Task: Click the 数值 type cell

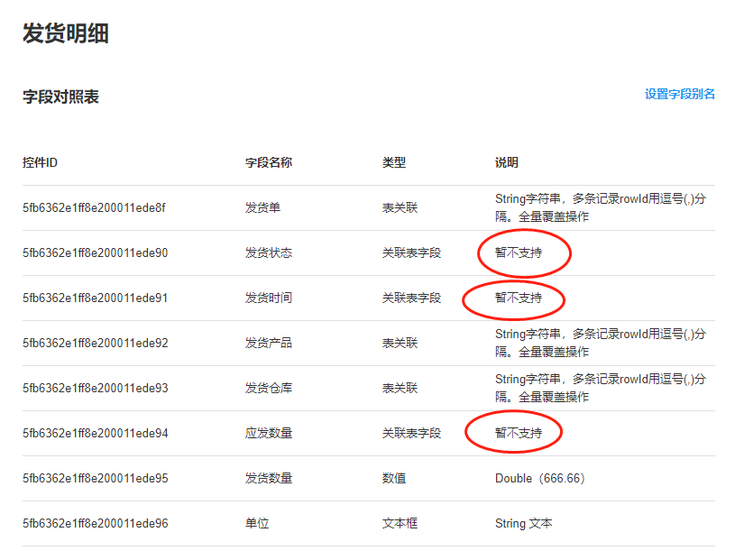Action: pyautogui.click(x=394, y=479)
